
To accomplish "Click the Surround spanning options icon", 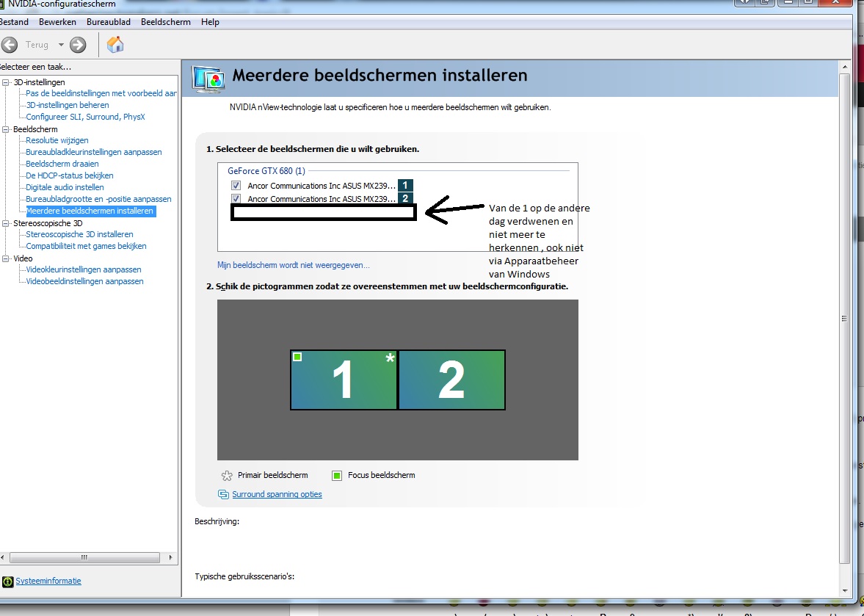I will (223, 494).
